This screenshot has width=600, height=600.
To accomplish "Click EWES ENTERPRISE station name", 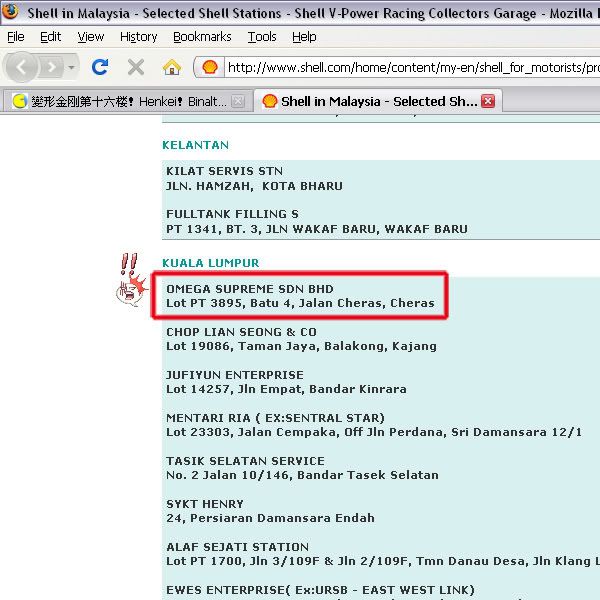I will pos(321,590).
